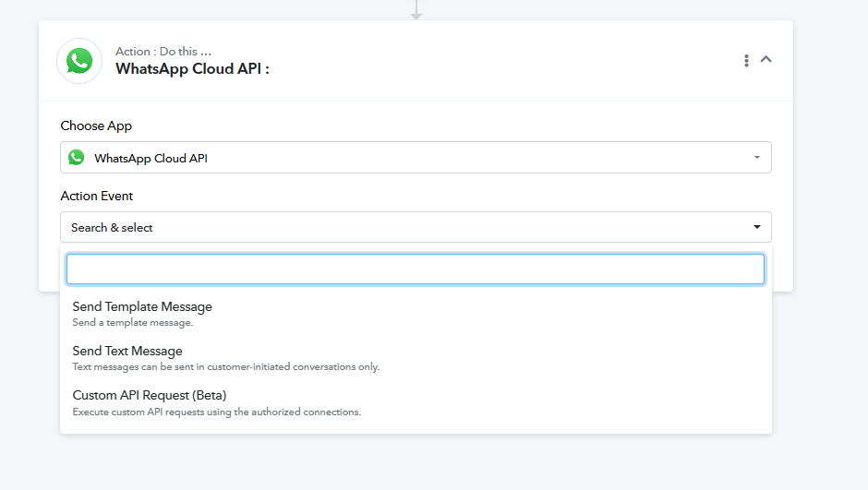Image resolution: width=868 pixels, height=490 pixels.
Task: Focus the action event search box
Action: pyautogui.click(x=416, y=269)
